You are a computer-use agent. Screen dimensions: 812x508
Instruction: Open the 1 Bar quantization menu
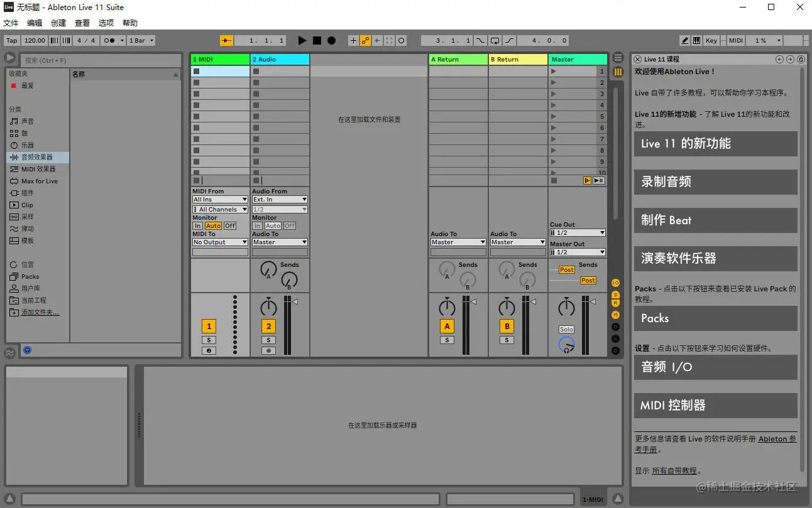tap(141, 40)
